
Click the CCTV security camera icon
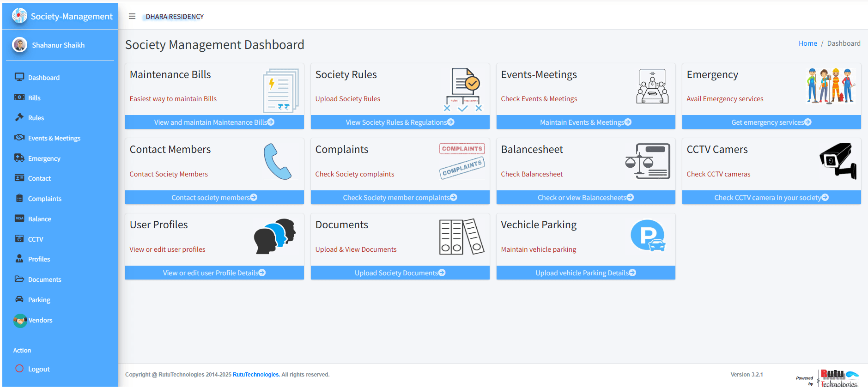point(838,161)
